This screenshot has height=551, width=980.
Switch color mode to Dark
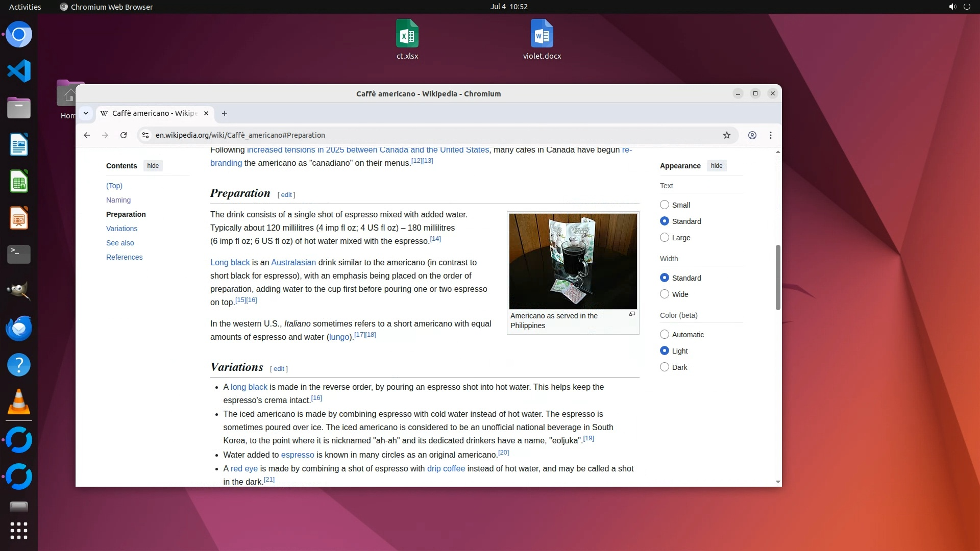pyautogui.click(x=665, y=367)
